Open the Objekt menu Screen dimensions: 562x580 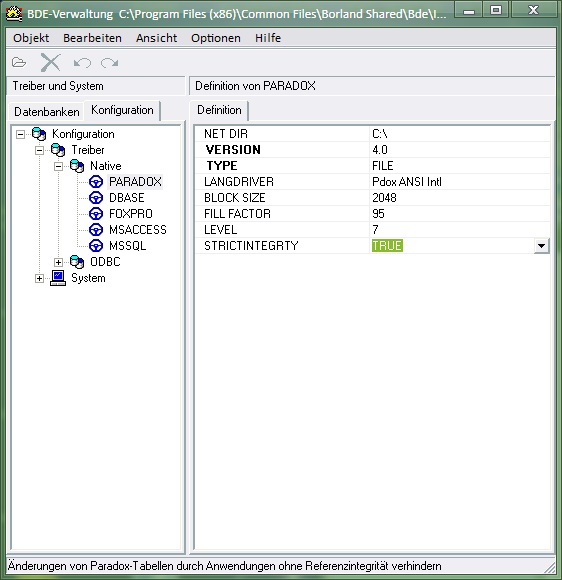point(31,38)
